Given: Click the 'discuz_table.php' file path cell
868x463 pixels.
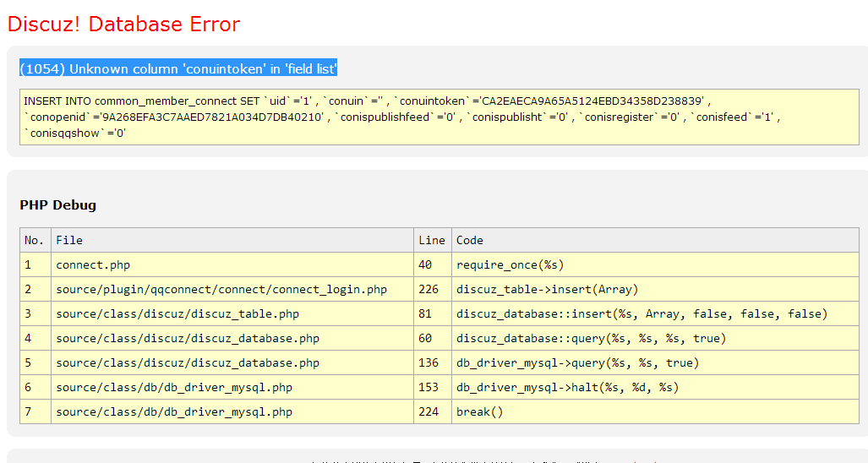Looking at the screenshot, I should click(x=177, y=313).
